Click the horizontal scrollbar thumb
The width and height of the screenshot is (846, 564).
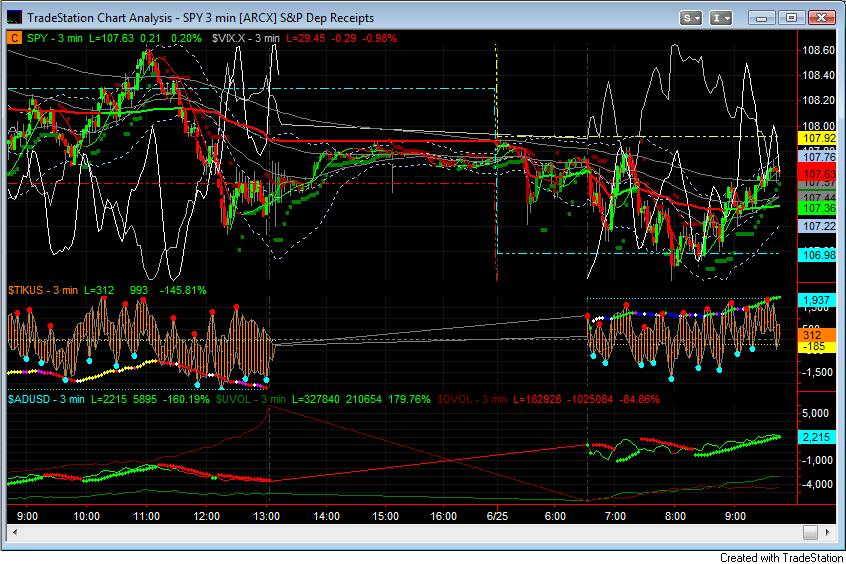click(810, 532)
